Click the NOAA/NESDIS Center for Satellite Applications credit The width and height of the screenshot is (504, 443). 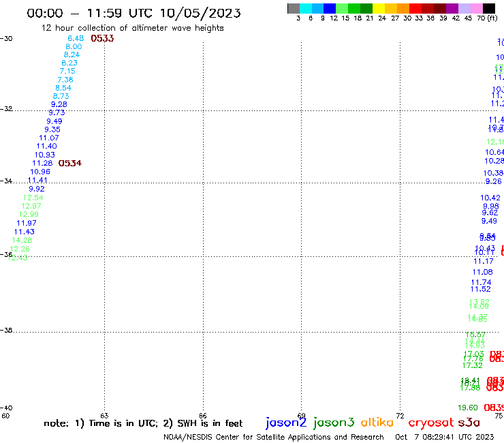pyautogui.click(x=274, y=438)
